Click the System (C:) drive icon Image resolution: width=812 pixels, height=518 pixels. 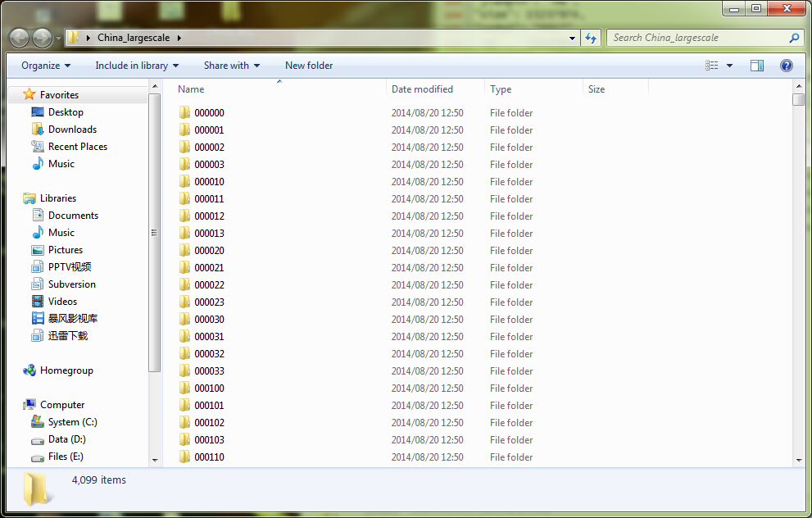pos(38,421)
